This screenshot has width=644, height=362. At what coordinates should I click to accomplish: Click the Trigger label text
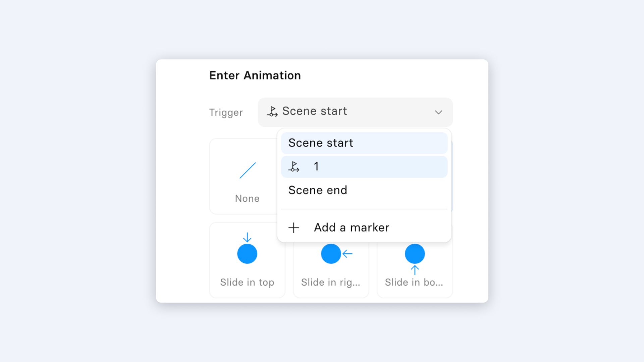[226, 113]
